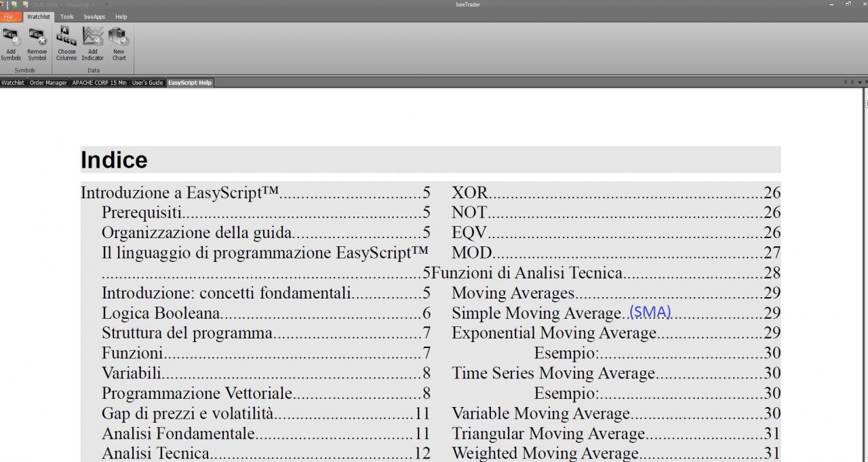Click the Add Symbols ribbon icon
The width and height of the screenshot is (868, 462).
click(x=11, y=45)
